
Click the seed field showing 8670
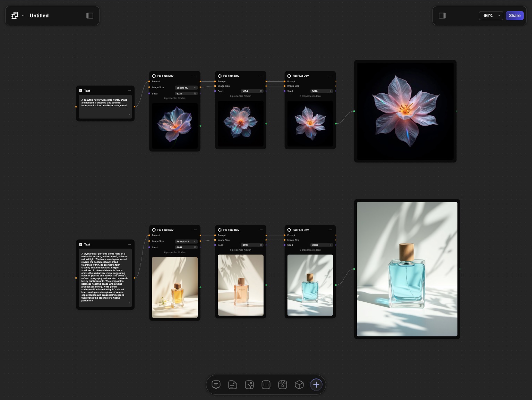[318, 91]
